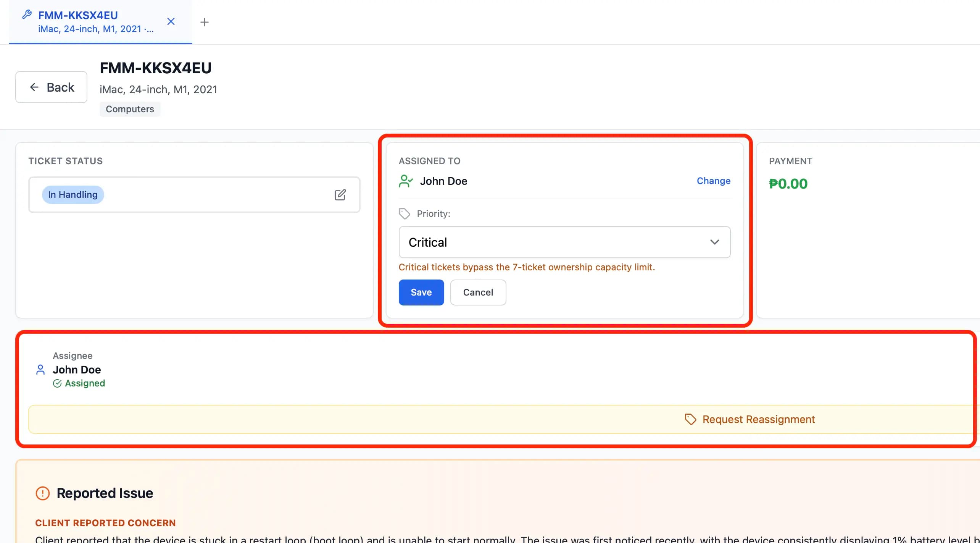The width and height of the screenshot is (980, 543).
Task: Click the Assigned status text
Action: click(85, 383)
